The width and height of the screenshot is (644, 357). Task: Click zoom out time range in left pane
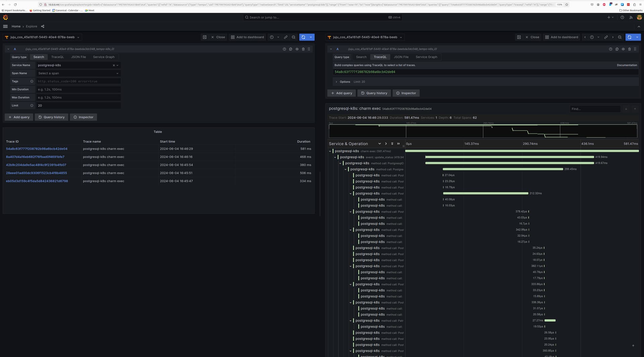click(x=293, y=37)
